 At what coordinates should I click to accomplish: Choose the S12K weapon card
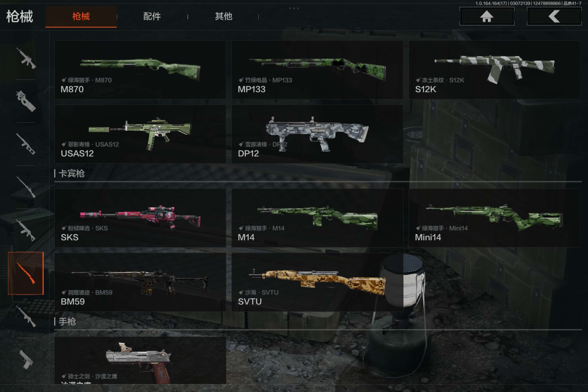pos(494,70)
